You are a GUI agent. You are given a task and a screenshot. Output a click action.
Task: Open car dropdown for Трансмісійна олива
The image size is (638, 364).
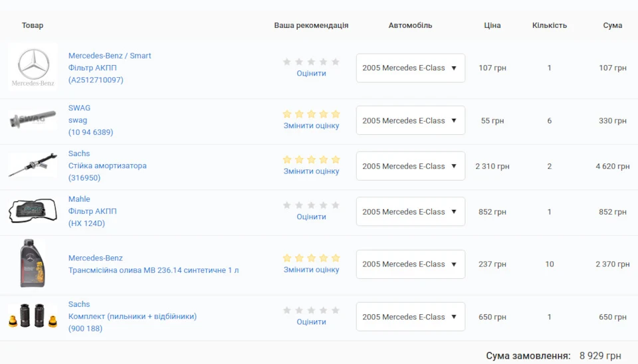click(411, 264)
